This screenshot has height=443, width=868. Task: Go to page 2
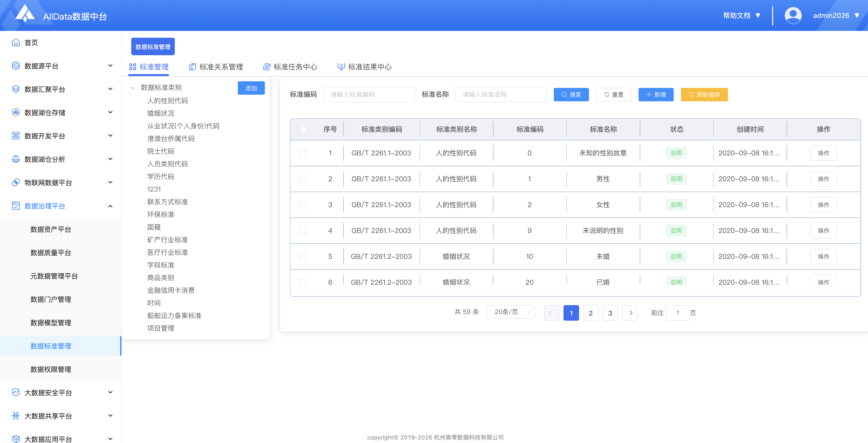pos(590,313)
